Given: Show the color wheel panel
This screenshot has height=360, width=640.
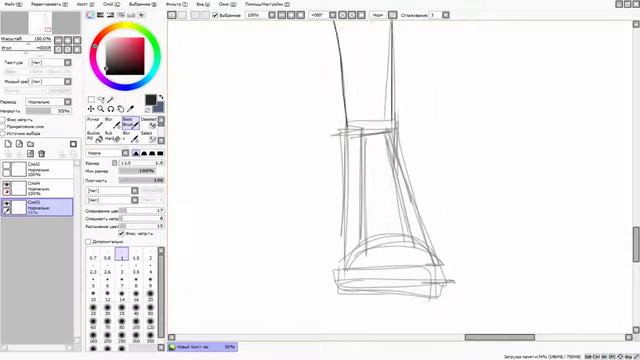Looking at the screenshot, I should (90, 15).
